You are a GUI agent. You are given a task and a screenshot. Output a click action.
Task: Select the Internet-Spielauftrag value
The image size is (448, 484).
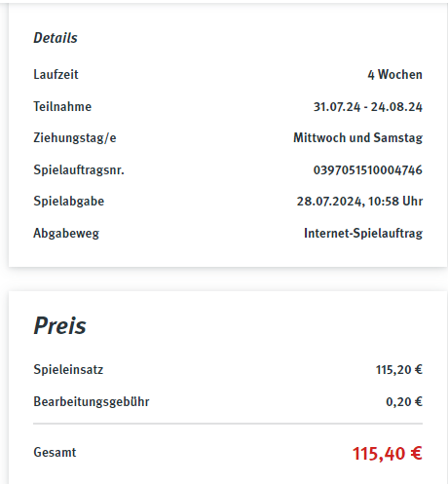click(363, 234)
